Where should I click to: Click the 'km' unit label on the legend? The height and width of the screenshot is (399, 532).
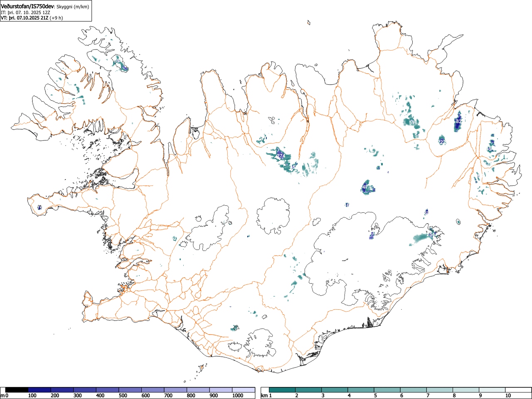(264, 396)
